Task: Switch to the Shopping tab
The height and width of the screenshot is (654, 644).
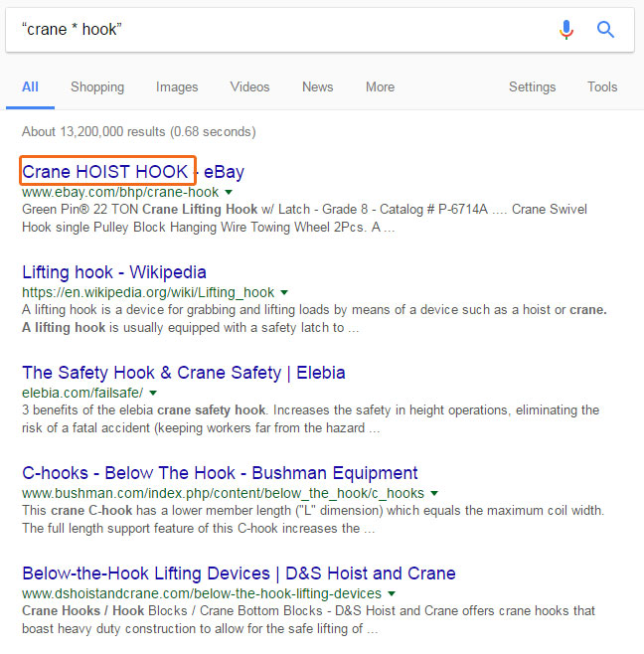Action: (97, 86)
